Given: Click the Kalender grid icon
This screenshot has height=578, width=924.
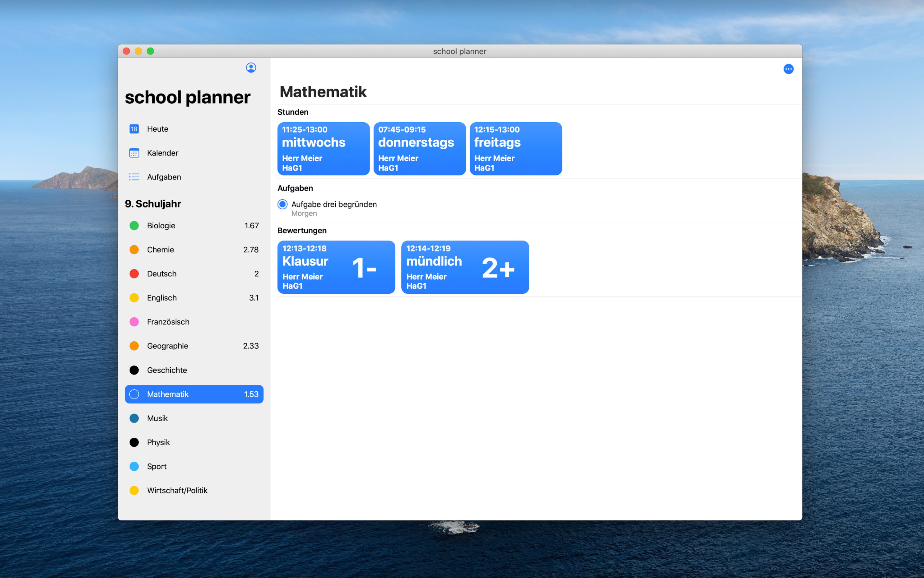Looking at the screenshot, I should click(x=134, y=153).
